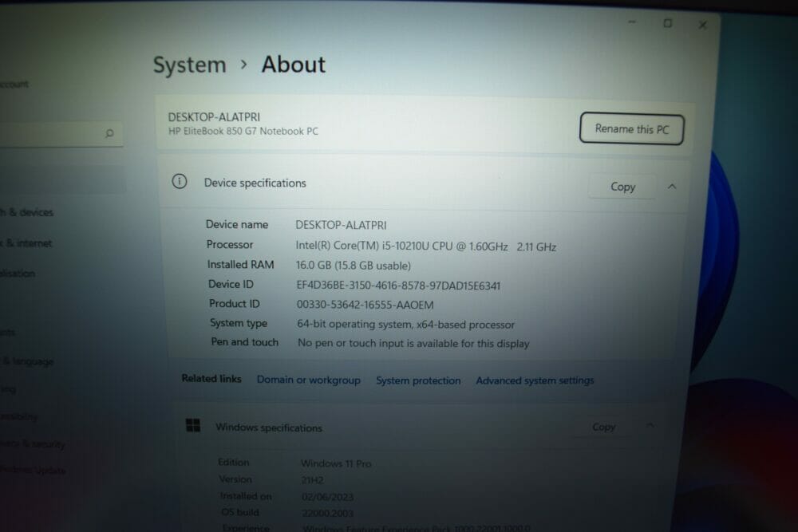The width and height of the screenshot is (798, 532).
Task: Open Windows Update in sidebar
Action: point(33,470)
